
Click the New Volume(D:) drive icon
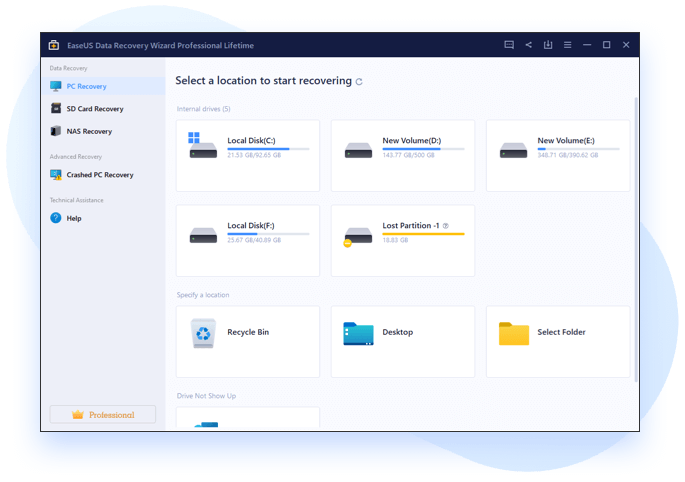358,150
